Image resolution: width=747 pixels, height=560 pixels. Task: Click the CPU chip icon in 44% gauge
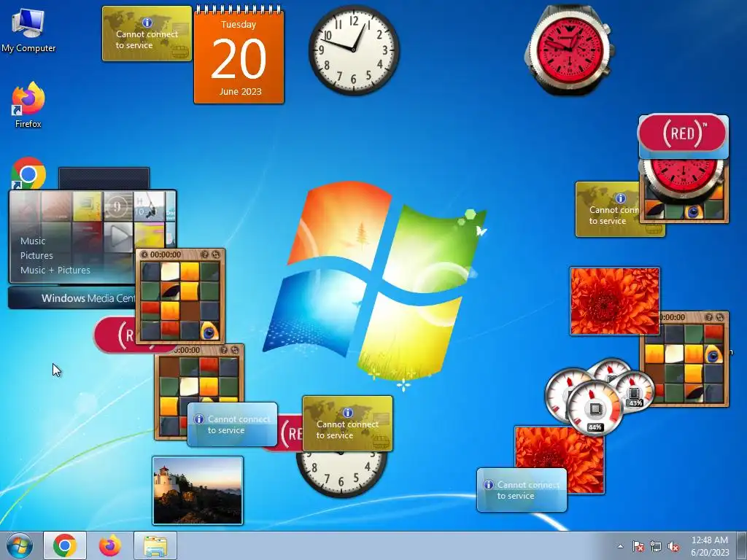click(595, 409)
